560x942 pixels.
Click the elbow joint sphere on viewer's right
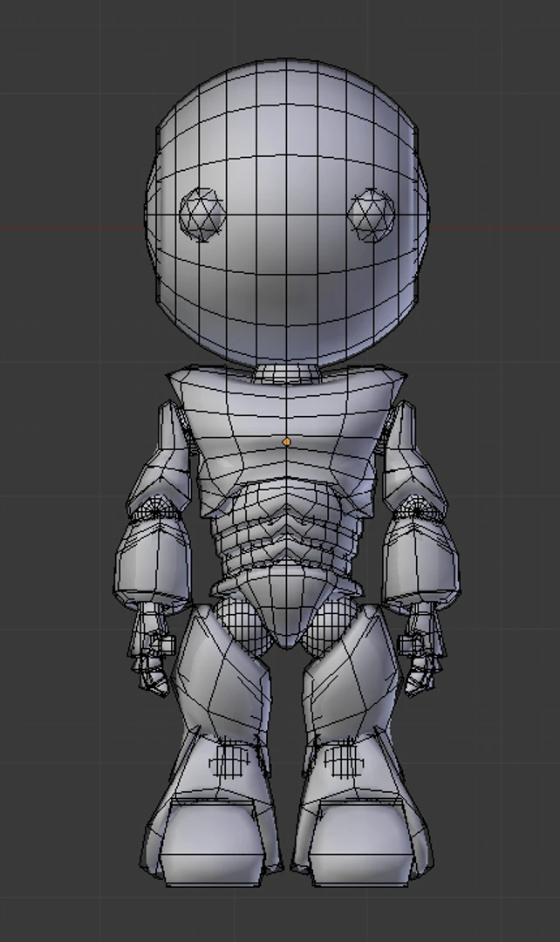[417, 510]
